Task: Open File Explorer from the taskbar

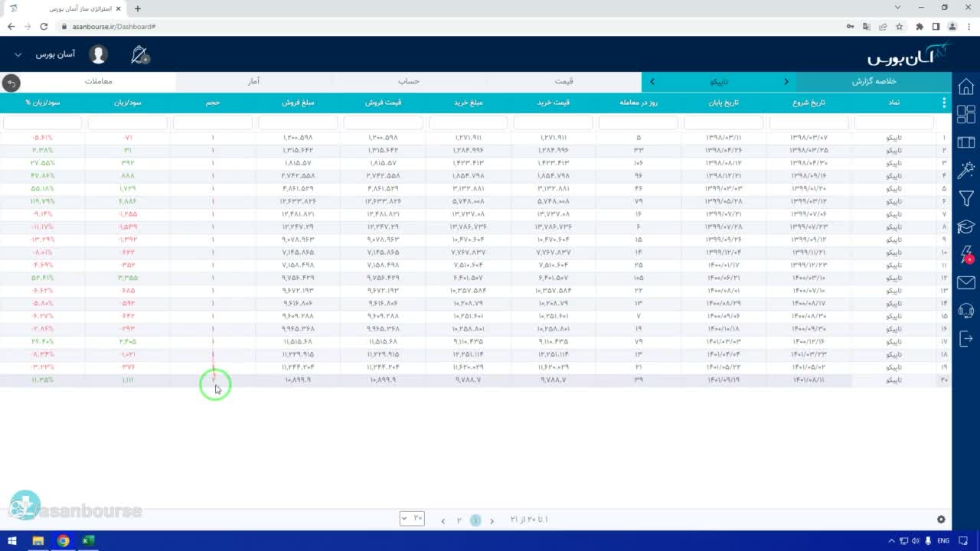Action: tap(38, 541)
